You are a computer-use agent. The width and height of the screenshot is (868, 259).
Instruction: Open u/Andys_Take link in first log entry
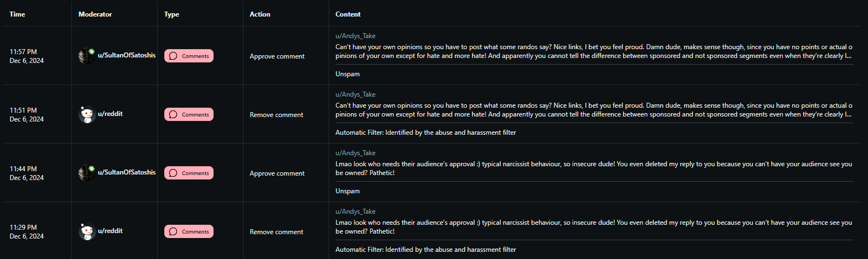355,36
